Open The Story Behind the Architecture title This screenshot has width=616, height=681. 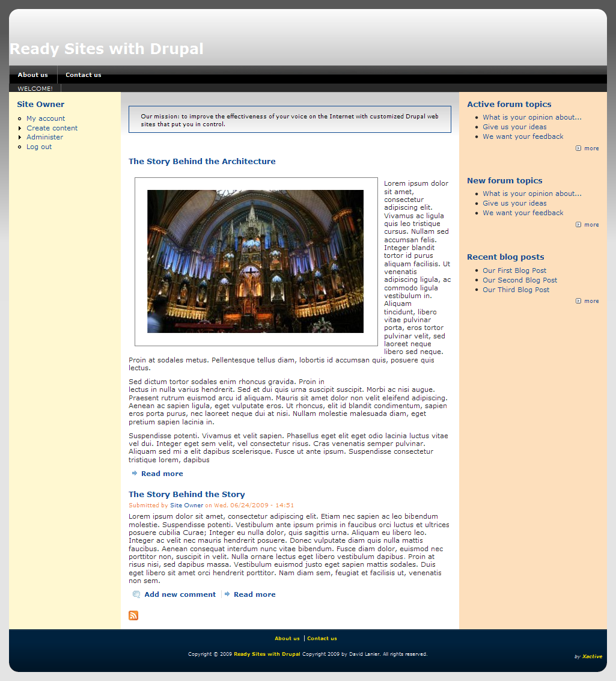[202, 161]
